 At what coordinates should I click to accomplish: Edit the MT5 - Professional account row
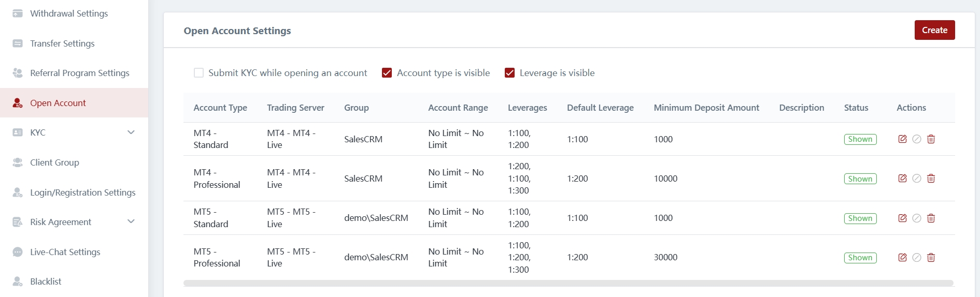pos(902,258)
